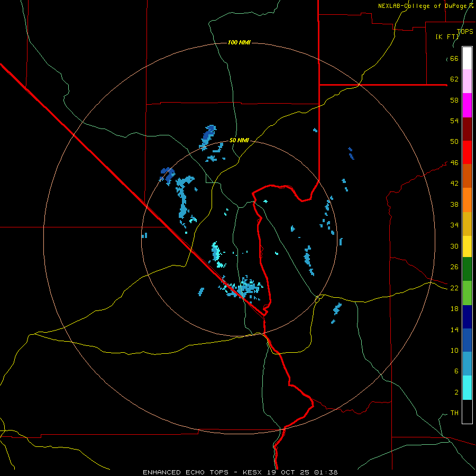Image resolution: width=476 pixels, height=476 pixels.
Task: Click the 38 scale label
Action: point(454,204)
